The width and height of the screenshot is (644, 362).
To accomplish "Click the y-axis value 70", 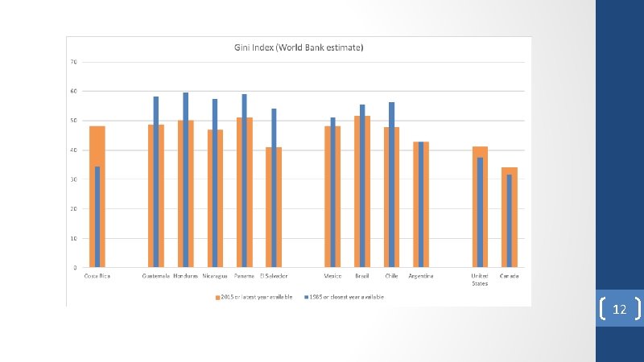I will [x=73, y=62].
